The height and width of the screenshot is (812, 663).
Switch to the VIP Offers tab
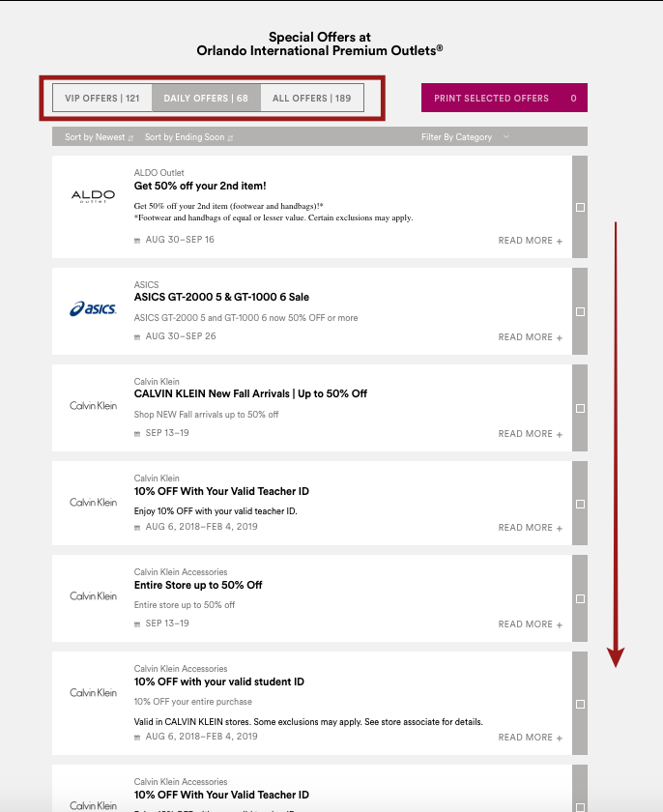(101, 98)
